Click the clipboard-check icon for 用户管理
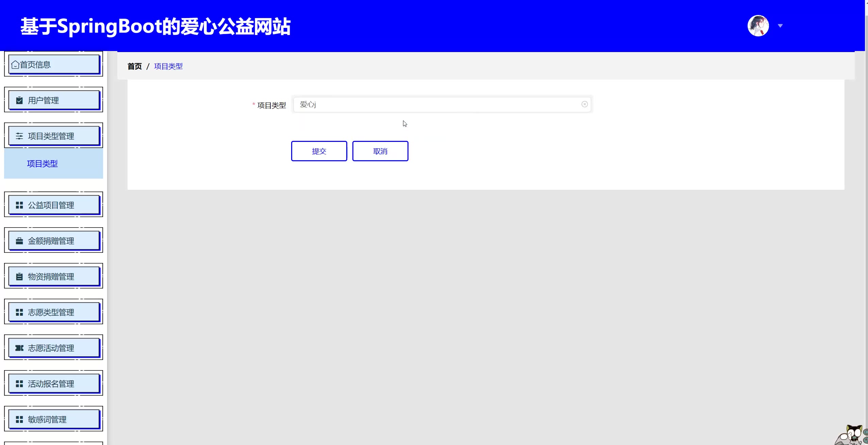This screenshot has height=445, width=868. point(19,100)
